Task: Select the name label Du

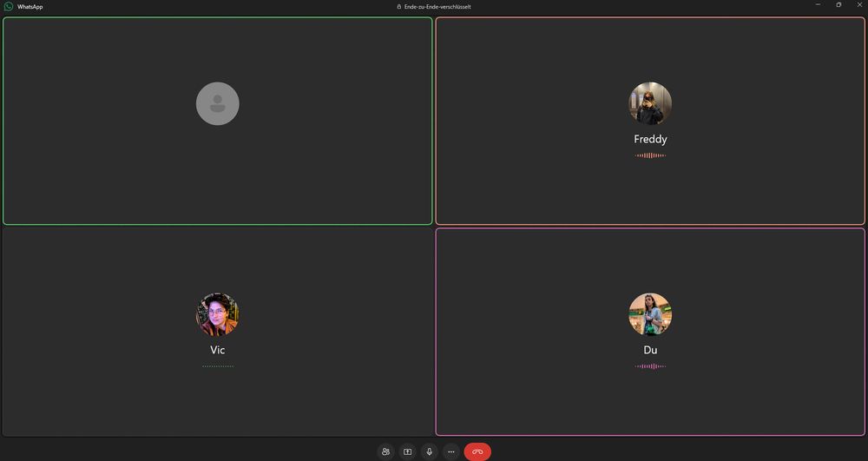Action: (x=650, y=350)
